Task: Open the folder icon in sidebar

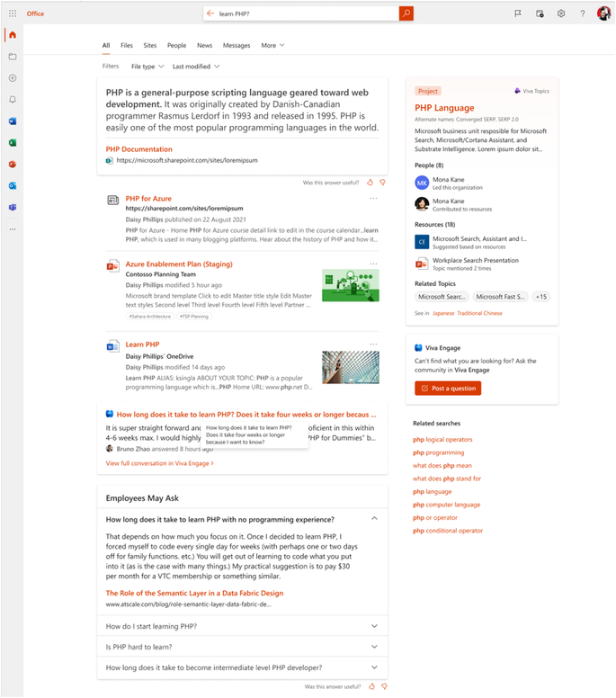Action: (x=13, y=57)
